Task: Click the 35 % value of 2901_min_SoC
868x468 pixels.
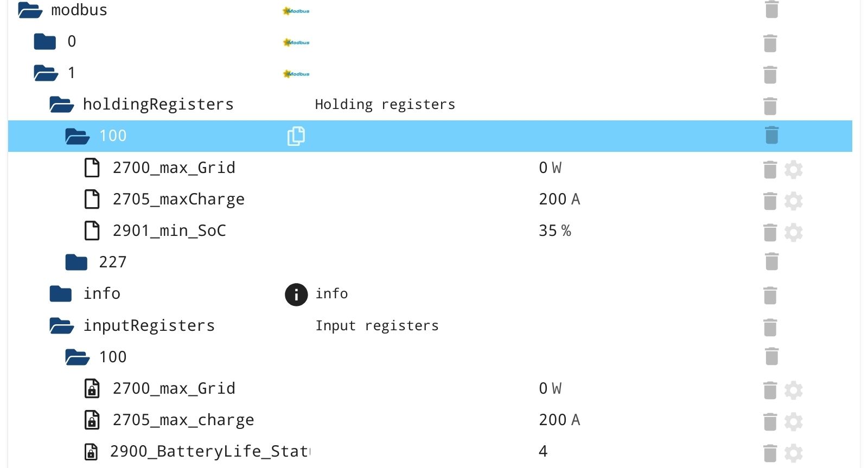Action: pos(554,231)
